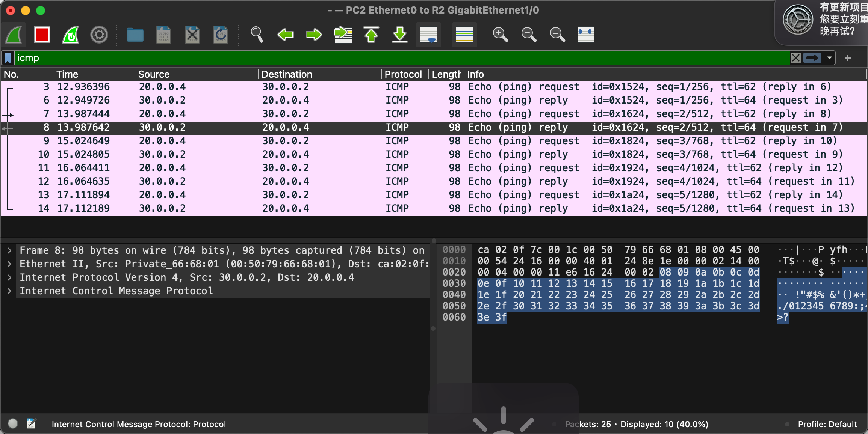This screenshot has width=868, height=434.
Task: Click the red stop capture button
Action: point(42,35)
